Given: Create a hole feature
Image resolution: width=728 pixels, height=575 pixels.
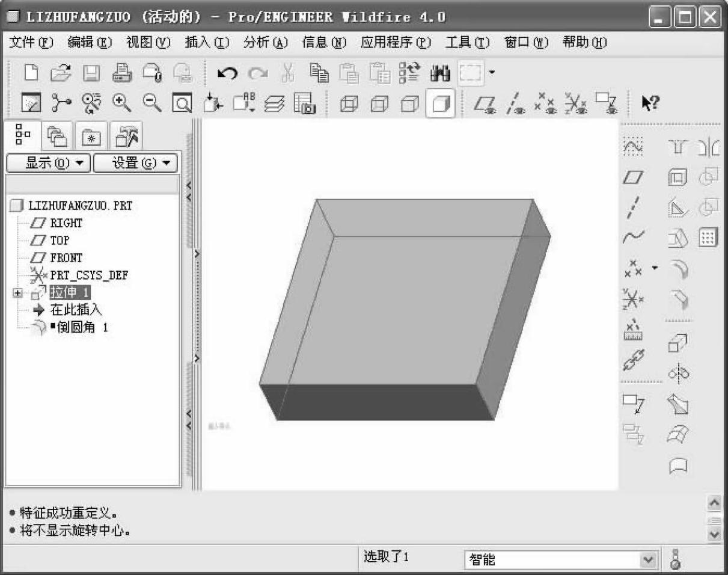Looking at the screenshot, I should (x=678, y=146).
